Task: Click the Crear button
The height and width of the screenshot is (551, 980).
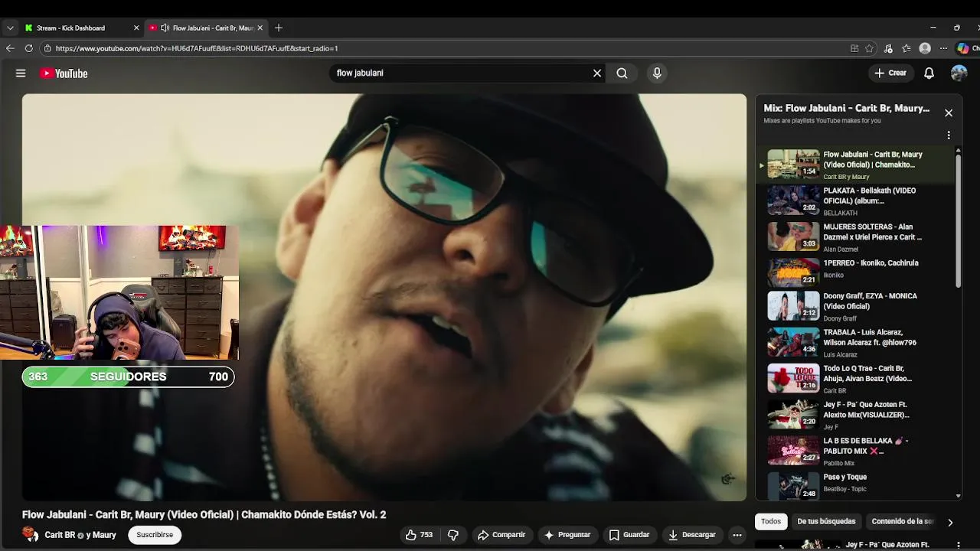Action: click(x=890, y=73)
